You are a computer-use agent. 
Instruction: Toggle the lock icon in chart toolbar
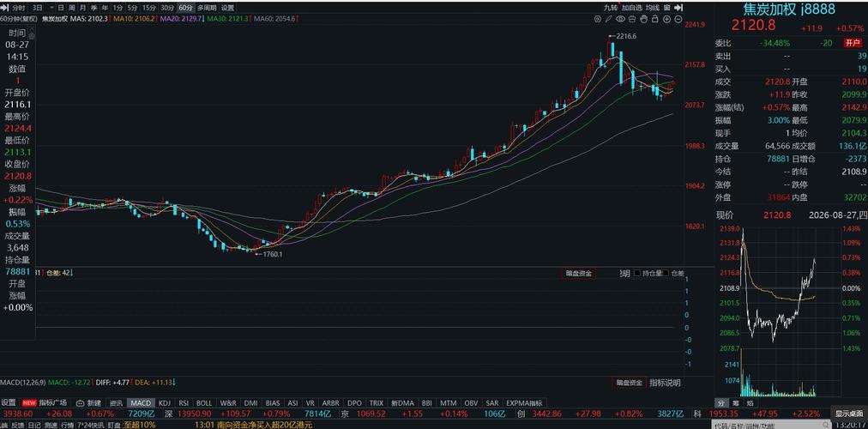655,20
